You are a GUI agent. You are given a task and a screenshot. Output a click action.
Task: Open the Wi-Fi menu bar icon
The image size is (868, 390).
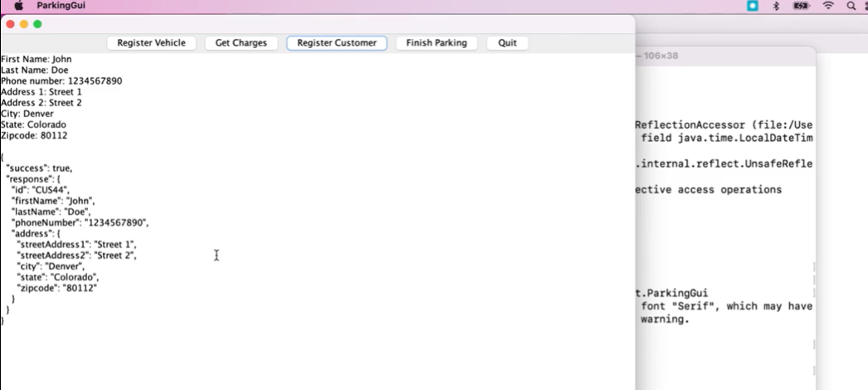point(828,6)
